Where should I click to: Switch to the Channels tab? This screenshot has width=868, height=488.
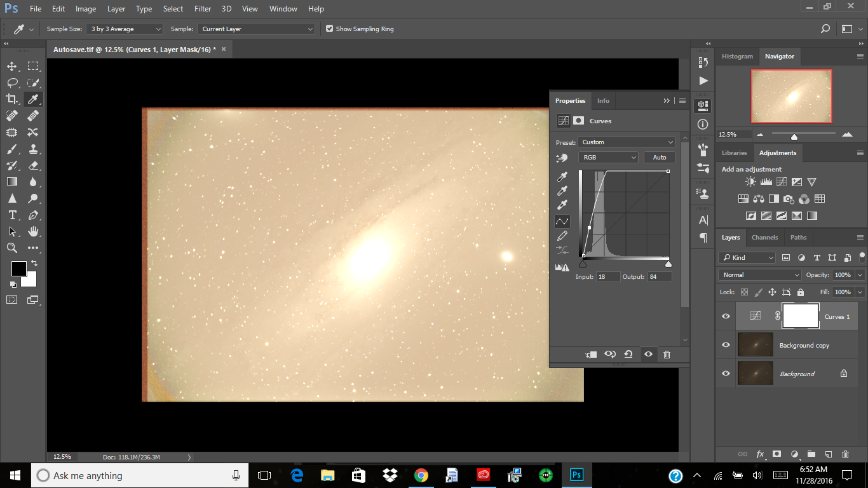tap(764, 237)
